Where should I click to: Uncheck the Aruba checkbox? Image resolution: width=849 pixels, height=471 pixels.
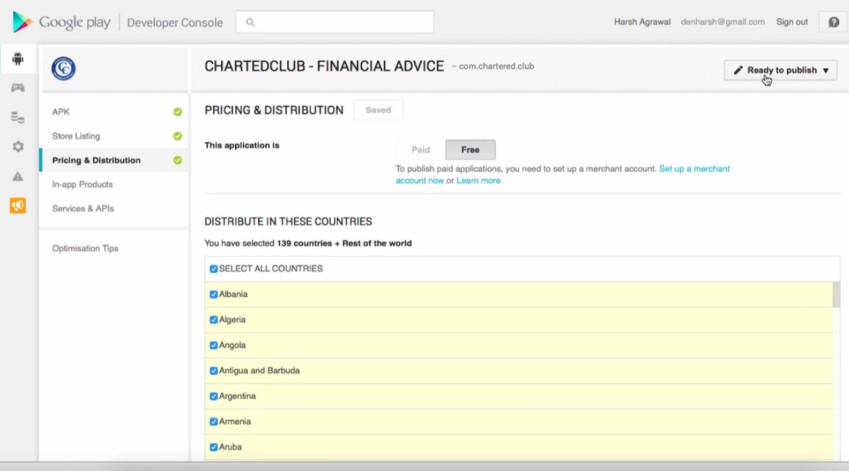tap(213, 447)
